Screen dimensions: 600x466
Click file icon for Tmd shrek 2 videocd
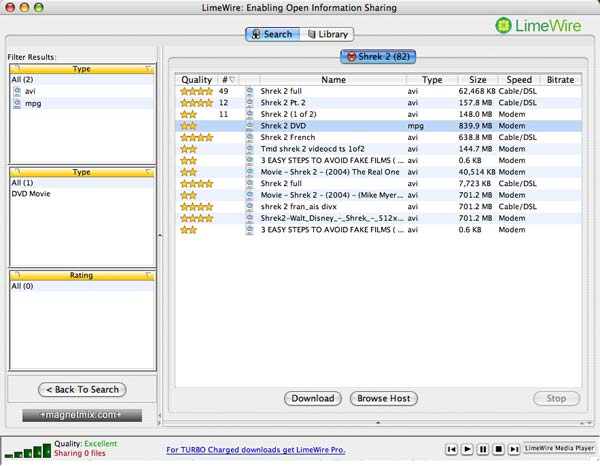coord(249,149)
